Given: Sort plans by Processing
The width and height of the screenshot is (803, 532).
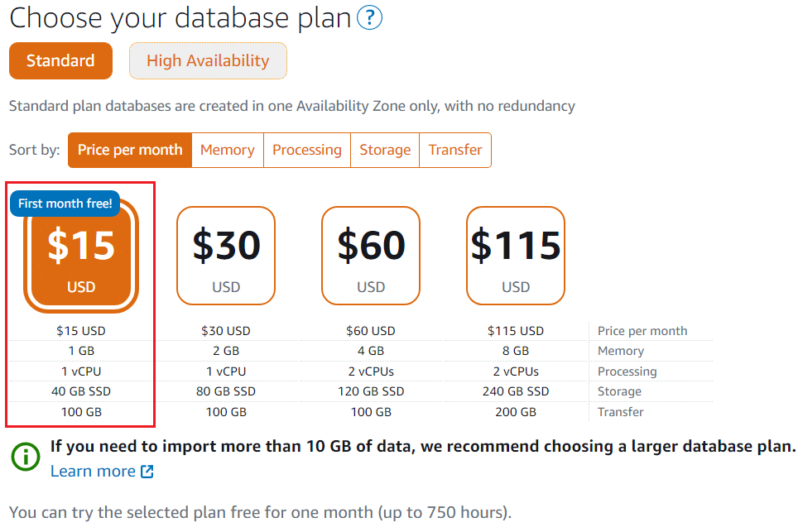Looking at the screenshot, I should (307, 150).
